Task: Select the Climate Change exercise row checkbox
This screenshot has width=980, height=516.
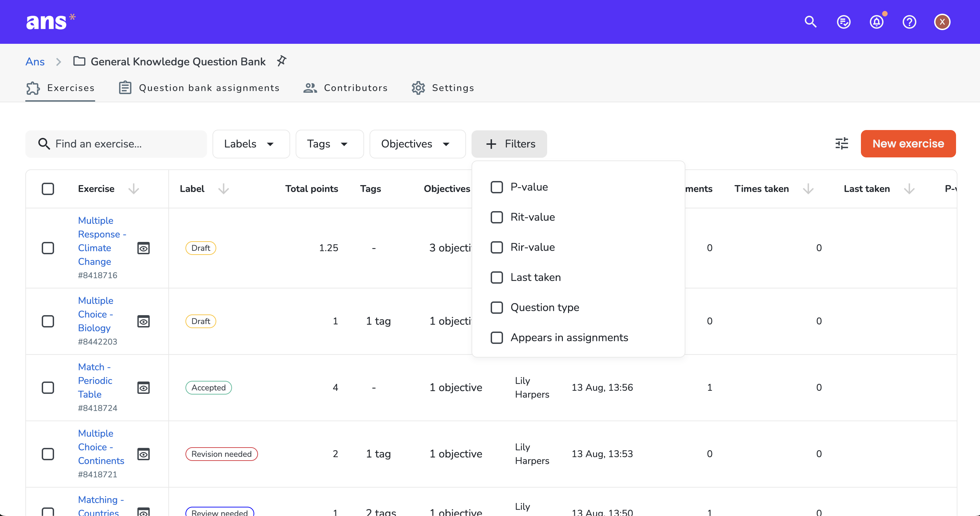Action: tap(48, 248)
